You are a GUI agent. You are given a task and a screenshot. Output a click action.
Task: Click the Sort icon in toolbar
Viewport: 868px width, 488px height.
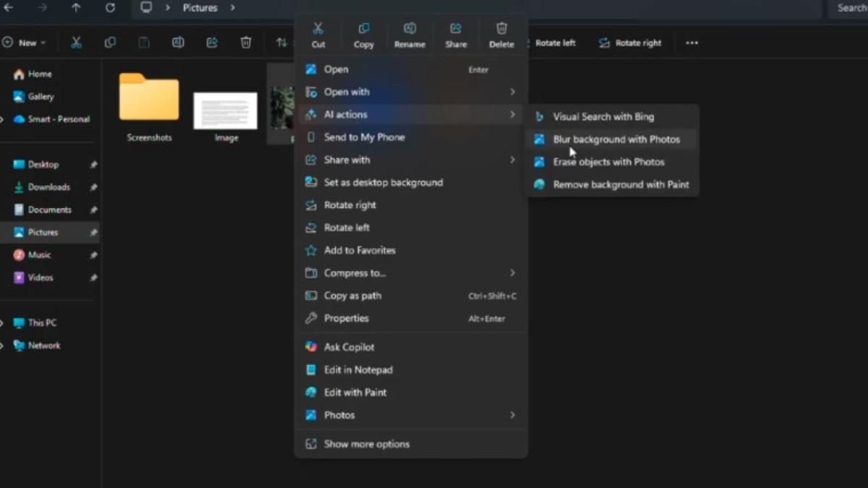point(282,43)
